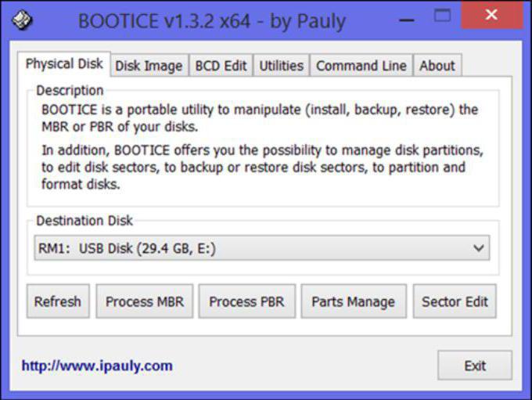The width and height of the screenshot is (532, 400).
Task: Close the BOOTICE window with the red X
Action: 491,15
